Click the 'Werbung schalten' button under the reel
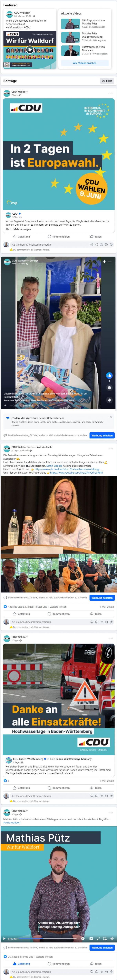The width and height of the screenshot is (117, 980). tap(102, 435)
